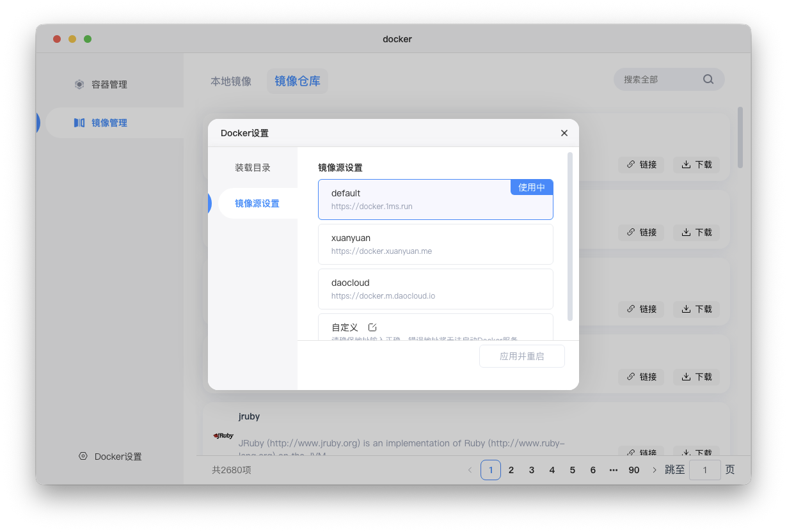
Task: Click the 共2680项 total count text
Action: click(232, 470)
